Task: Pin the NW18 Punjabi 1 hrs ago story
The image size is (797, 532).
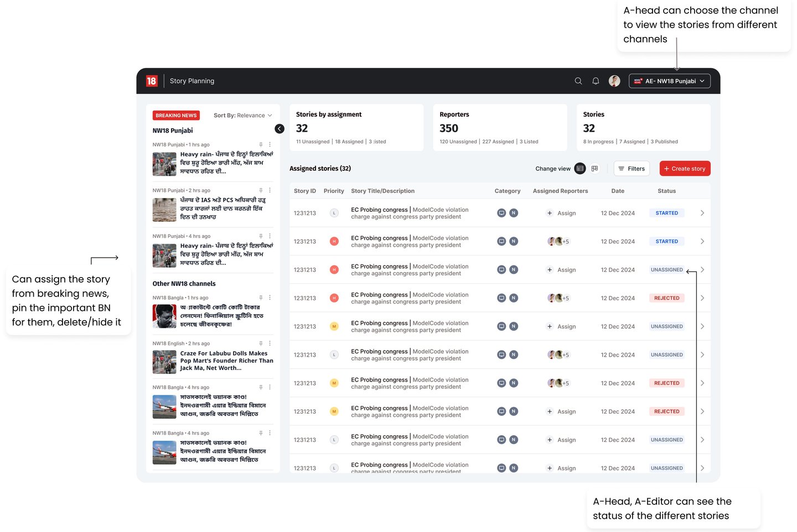Action: 261,144
